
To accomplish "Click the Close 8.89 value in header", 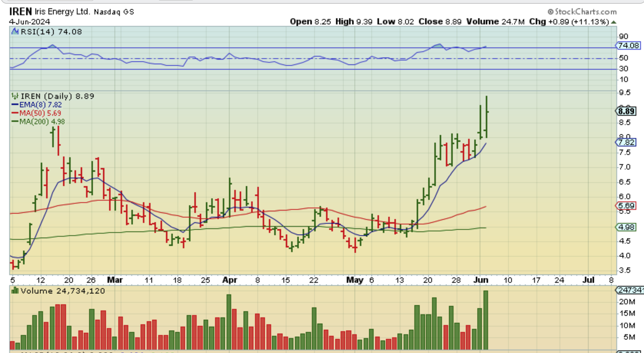I will coord(440,22).
